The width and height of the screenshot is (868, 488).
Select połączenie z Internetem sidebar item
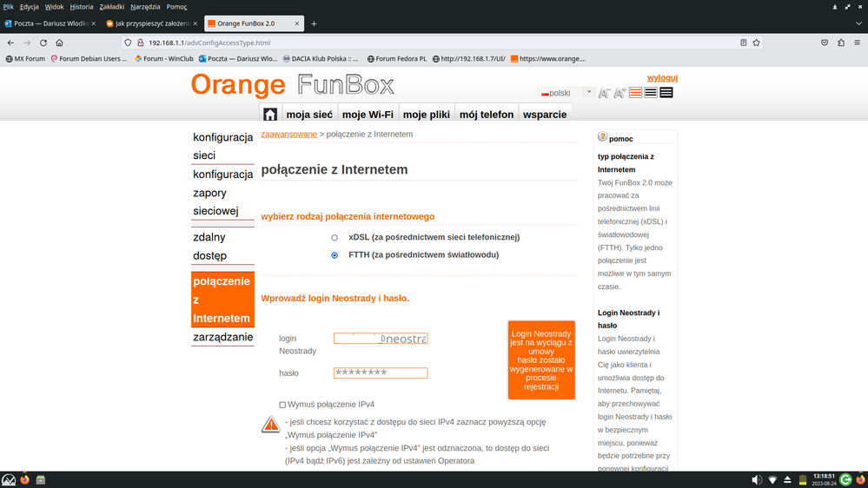pyautogui.click(x=222, y=300)
